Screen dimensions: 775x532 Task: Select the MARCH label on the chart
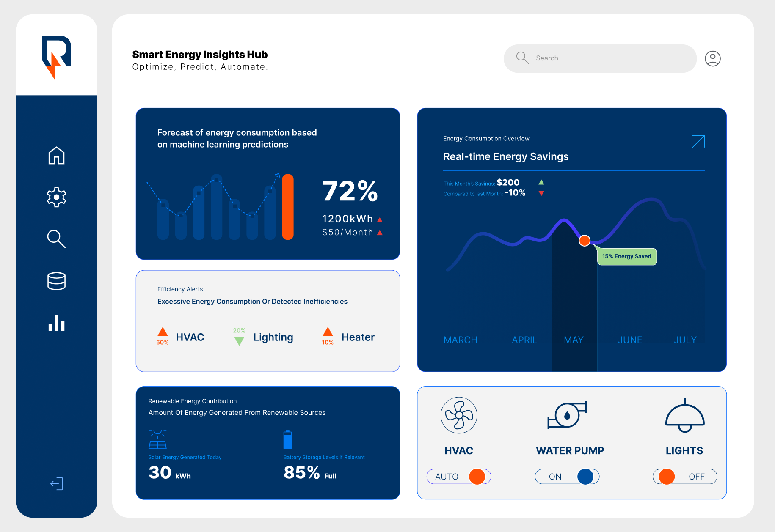click(x=461, y=340)
